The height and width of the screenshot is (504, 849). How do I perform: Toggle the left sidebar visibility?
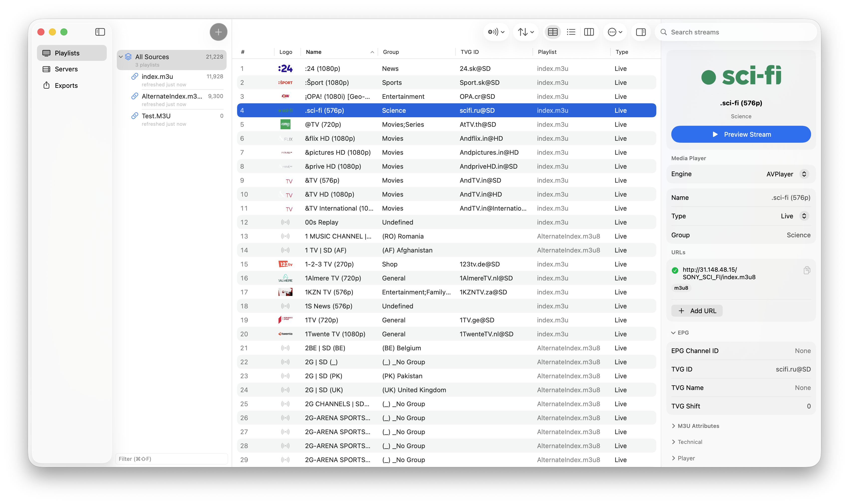(100, 32)
